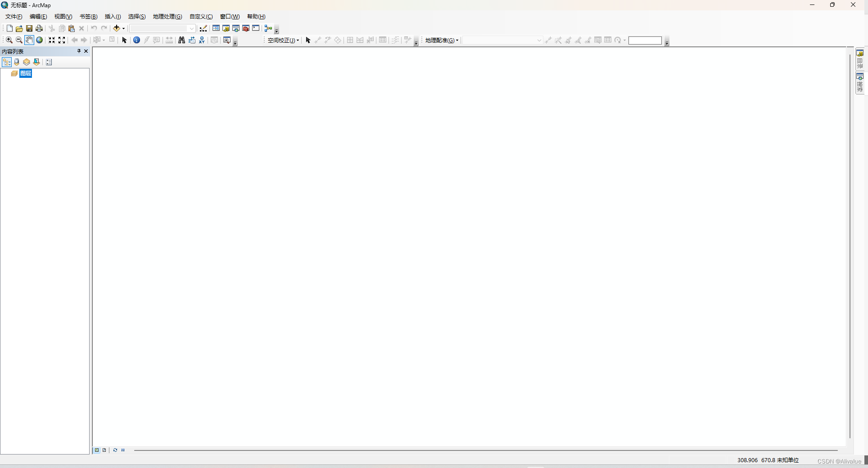The width and height of the screenshot is (868, 468).
Task: Open the Table of Contents window icon
Action: [216, 28]
